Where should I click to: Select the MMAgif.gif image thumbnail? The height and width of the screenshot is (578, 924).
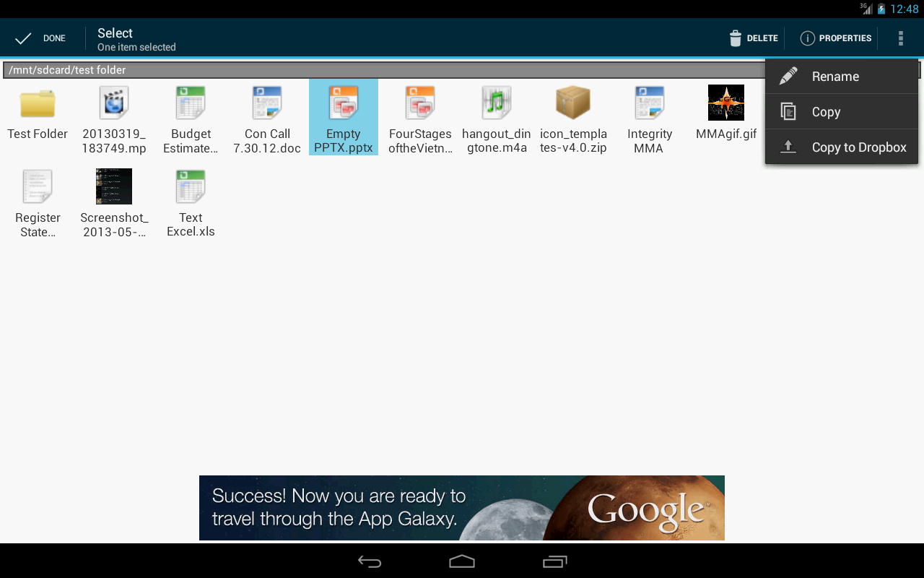coord(726,103)
